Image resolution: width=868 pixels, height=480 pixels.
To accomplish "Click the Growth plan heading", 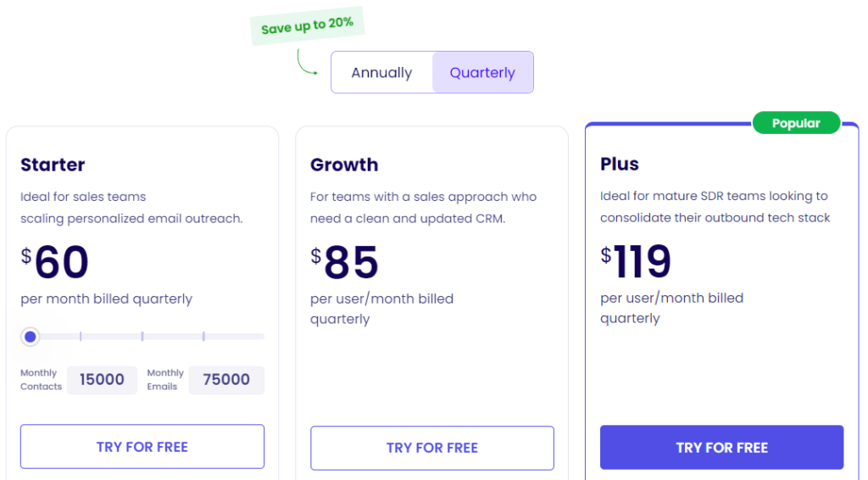I will (x=344, y=165).
